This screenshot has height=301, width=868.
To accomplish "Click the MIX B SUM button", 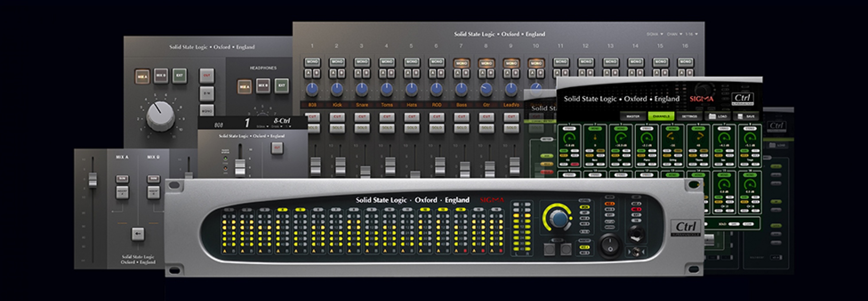I will click(x=153, y=179).
